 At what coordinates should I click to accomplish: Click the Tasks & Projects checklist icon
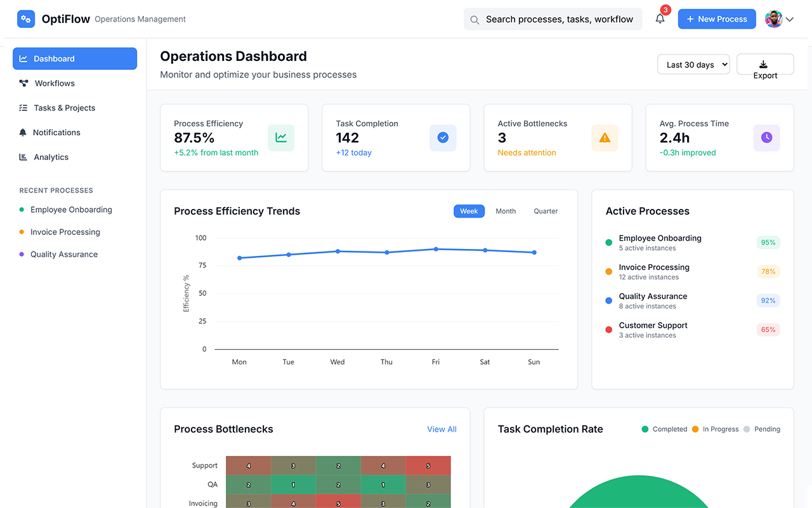[x=23, y=108]
